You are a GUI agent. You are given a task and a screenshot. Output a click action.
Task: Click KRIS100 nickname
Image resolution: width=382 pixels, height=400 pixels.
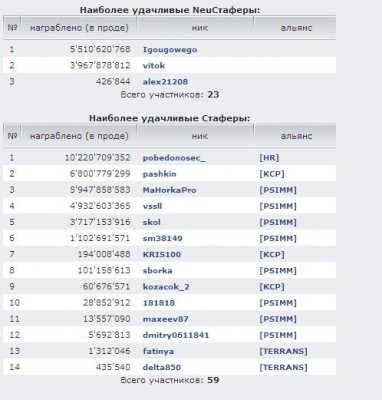(162, 254)
